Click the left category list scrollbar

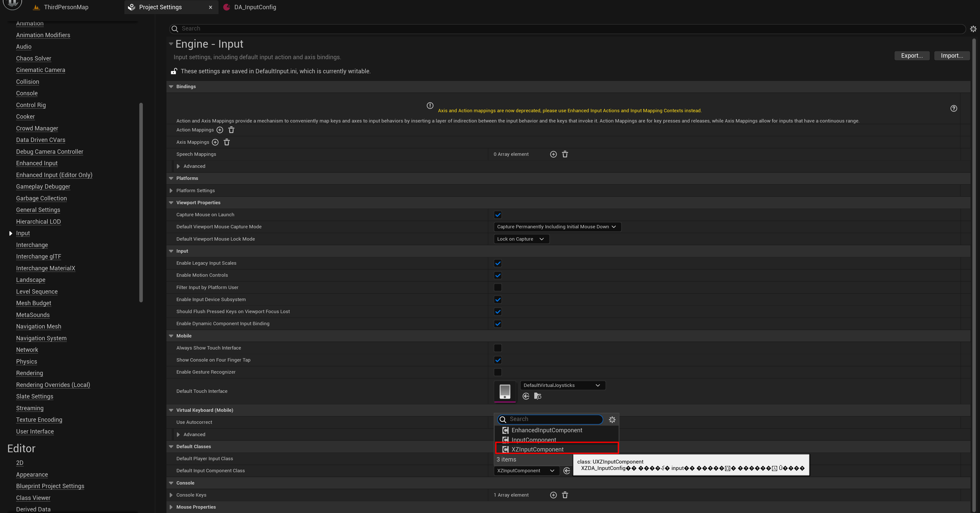tap(141, 202)
